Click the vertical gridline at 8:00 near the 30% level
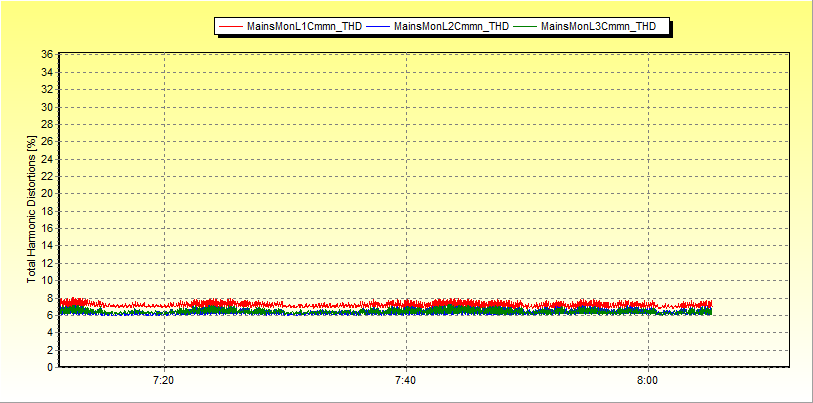Image resolution: width=813 pixels, height=403 pixels. pos(649,107)
